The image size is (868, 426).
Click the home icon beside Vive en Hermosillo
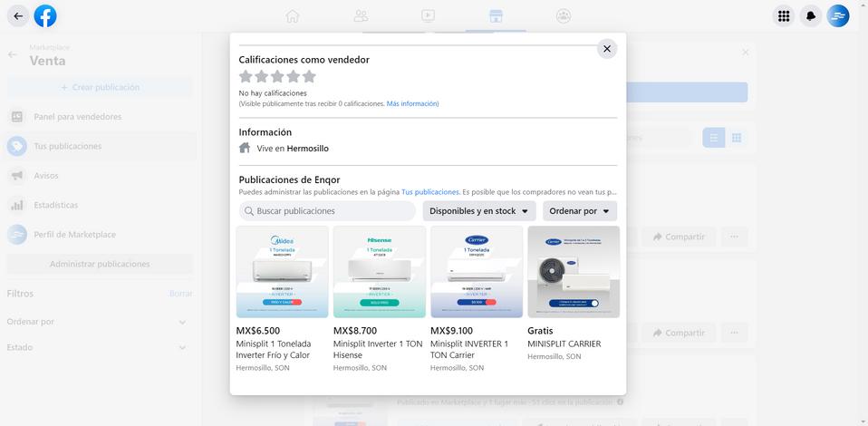(x=245, y=148)
